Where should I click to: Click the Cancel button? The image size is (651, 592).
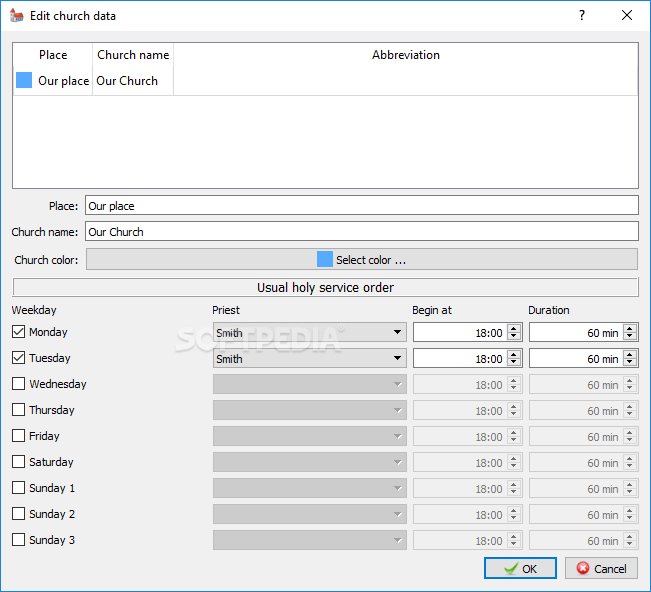point(601,568)
